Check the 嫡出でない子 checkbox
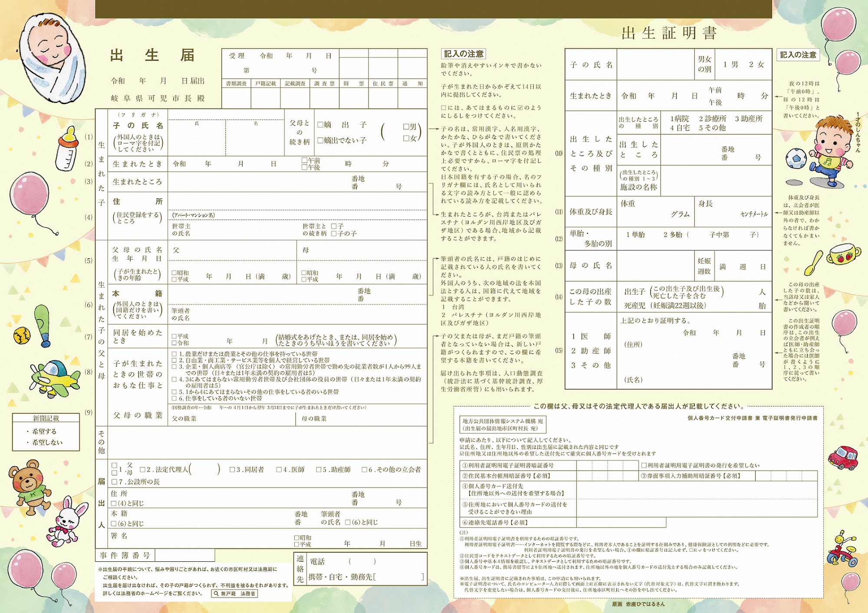This screenshot has width=868, height=613. (320, 140)
